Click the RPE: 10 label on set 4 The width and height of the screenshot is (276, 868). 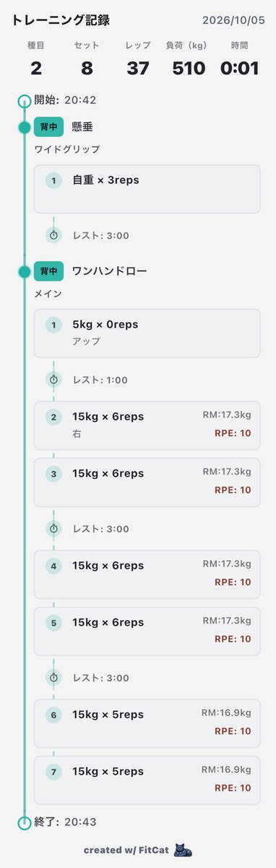233,582
